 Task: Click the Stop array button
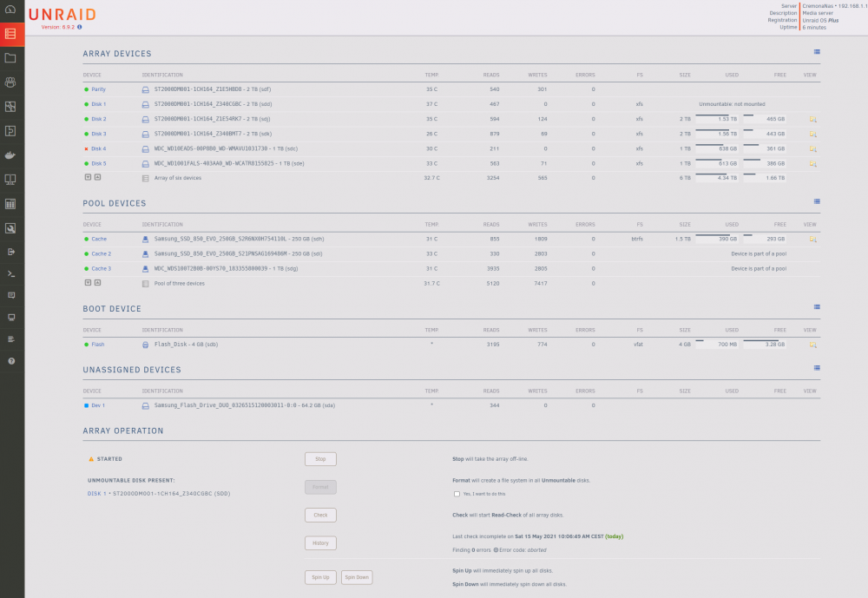pos(320,459)
